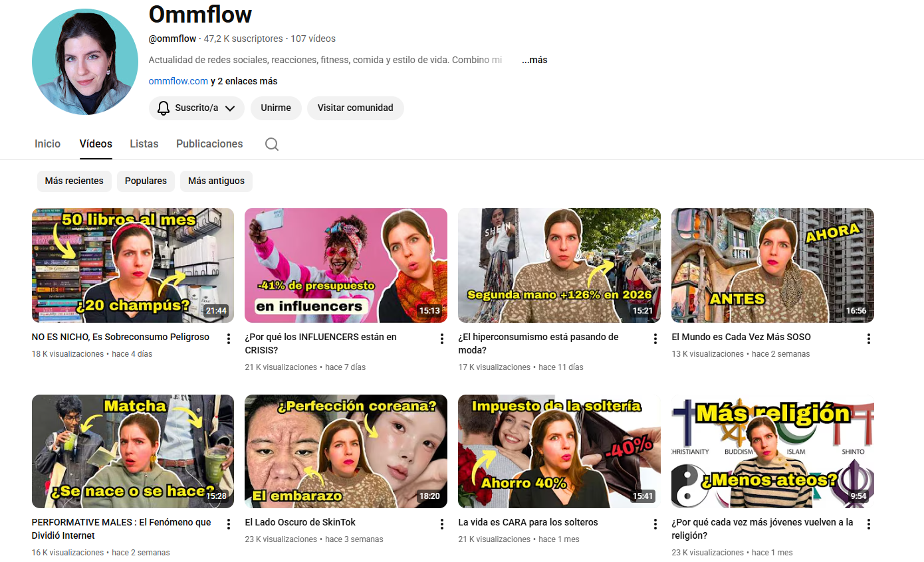Open options menu for PERFORMATIVE MALES video

click(x=229, y=524)
